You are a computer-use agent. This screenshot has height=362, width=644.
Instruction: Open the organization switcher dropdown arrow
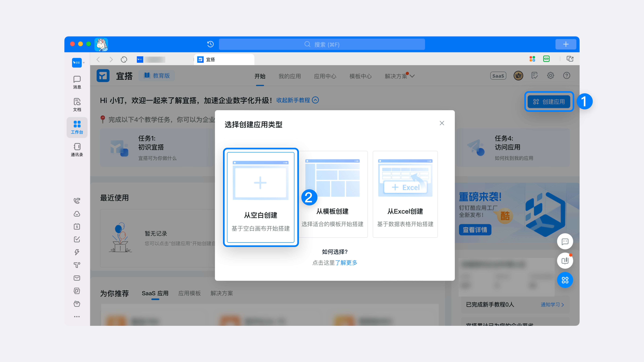pyautogui.click(x=84, y=63)
